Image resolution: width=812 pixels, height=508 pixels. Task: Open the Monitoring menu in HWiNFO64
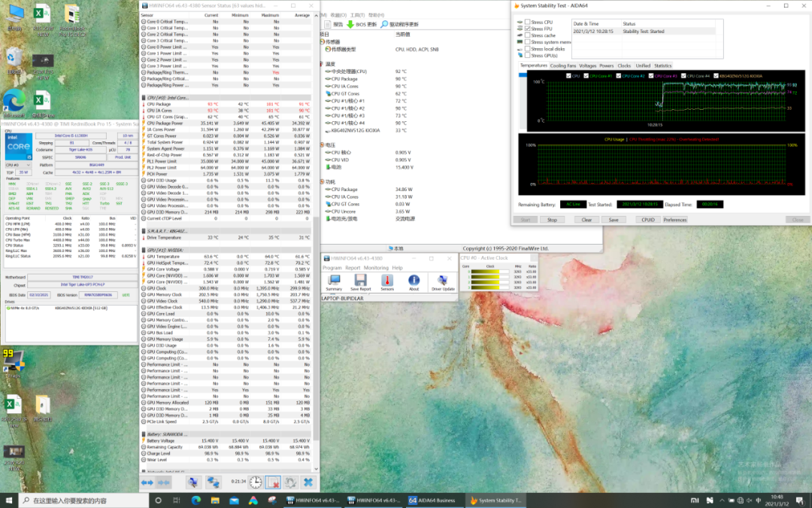click(x=376, y=268)
